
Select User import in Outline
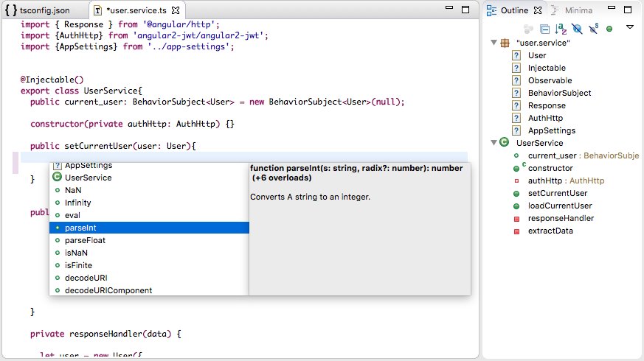(537, 55)
